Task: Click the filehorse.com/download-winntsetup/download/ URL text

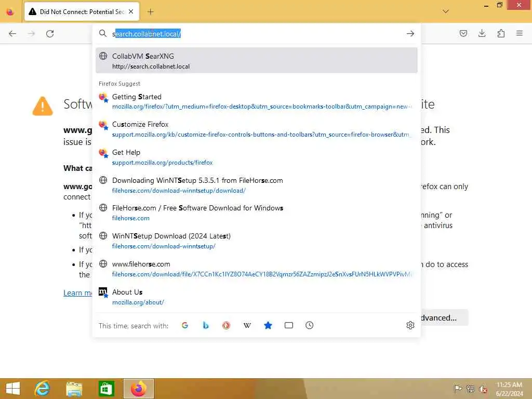Action: coord(179,191)
